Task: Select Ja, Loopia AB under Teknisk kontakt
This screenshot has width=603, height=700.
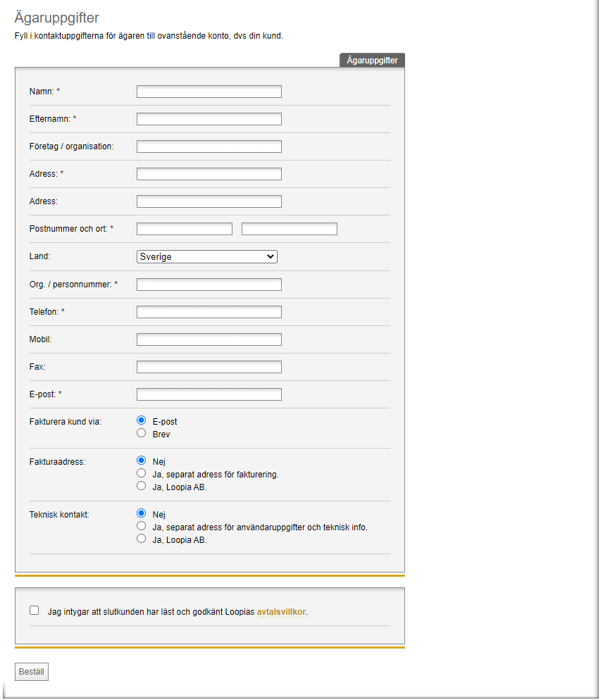Action: click(141, 539)
